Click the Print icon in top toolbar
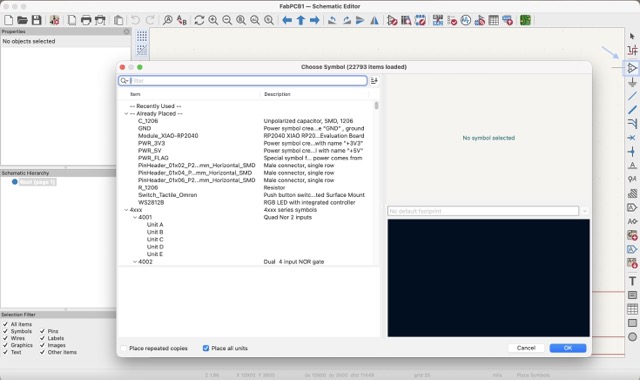Screen dimensions: 640x380 (86, 20)
